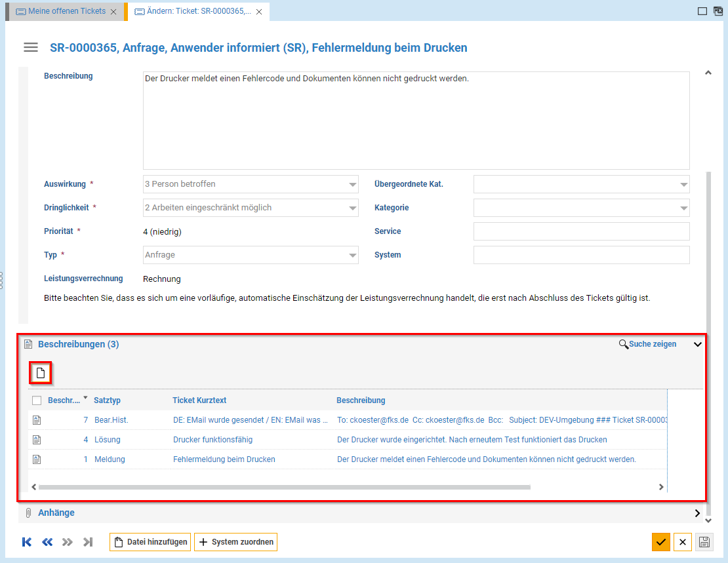Viewport: 728px width, 563px height.
Task: Expand the Anhänge section
Action: pos(697,513)
